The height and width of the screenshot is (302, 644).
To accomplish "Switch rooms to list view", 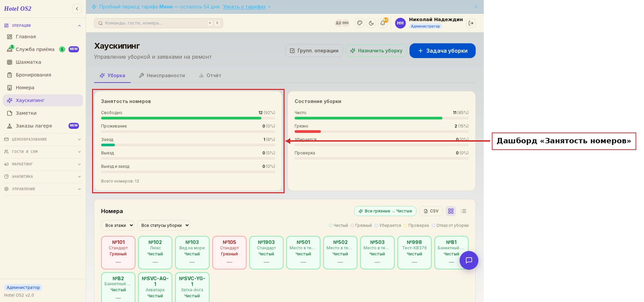I will pos(464,211).
